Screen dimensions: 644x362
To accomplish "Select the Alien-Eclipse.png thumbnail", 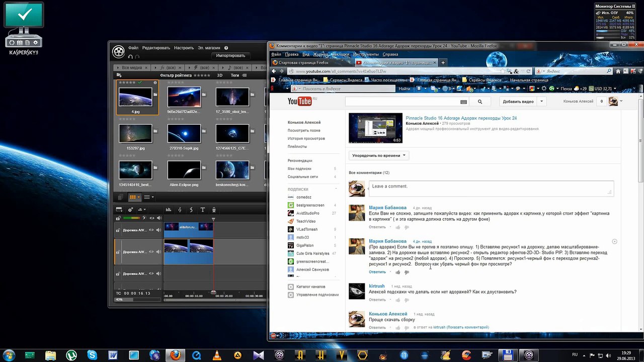I will click(184, 170).
